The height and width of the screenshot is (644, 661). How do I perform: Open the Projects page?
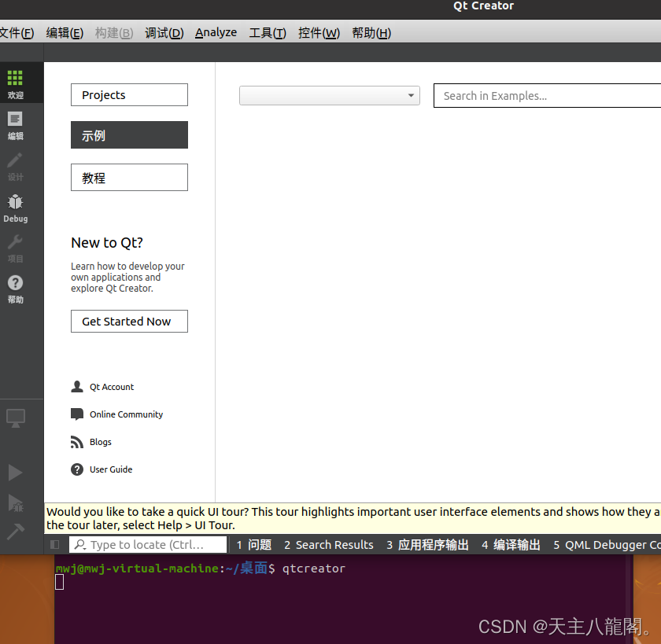click(x=129, y=95)
